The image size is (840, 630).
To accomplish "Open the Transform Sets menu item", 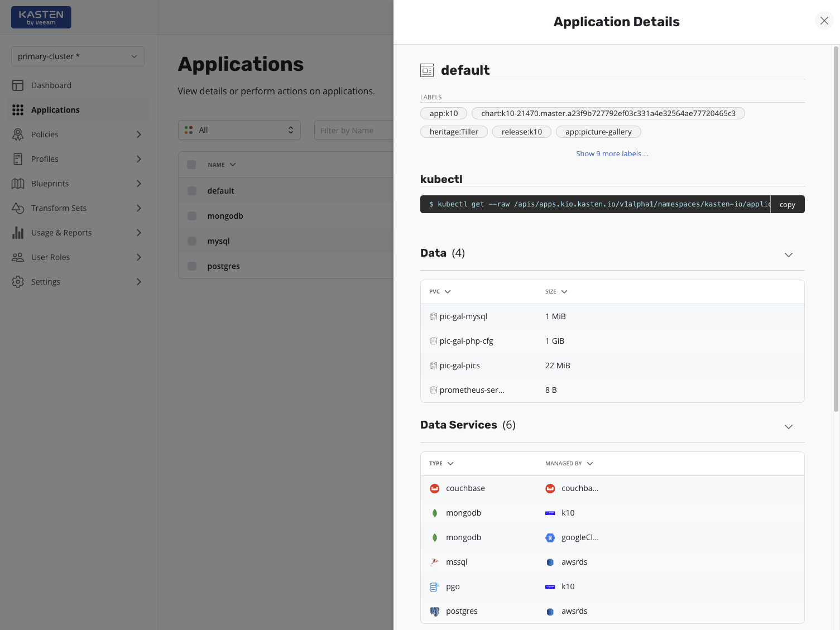I will pyautogui.click(x=78, y=208).
